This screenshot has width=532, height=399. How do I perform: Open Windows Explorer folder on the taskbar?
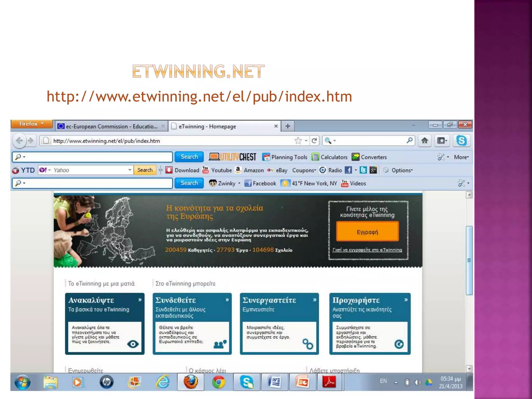50,382
